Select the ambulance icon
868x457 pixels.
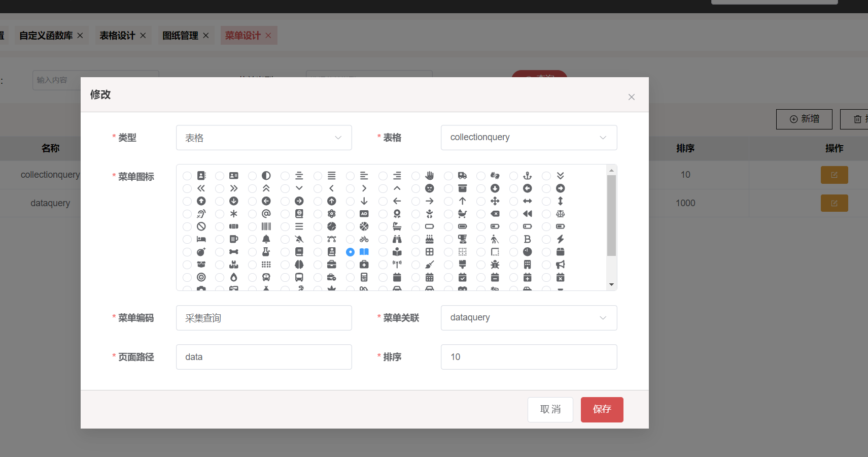coord(463,176)
